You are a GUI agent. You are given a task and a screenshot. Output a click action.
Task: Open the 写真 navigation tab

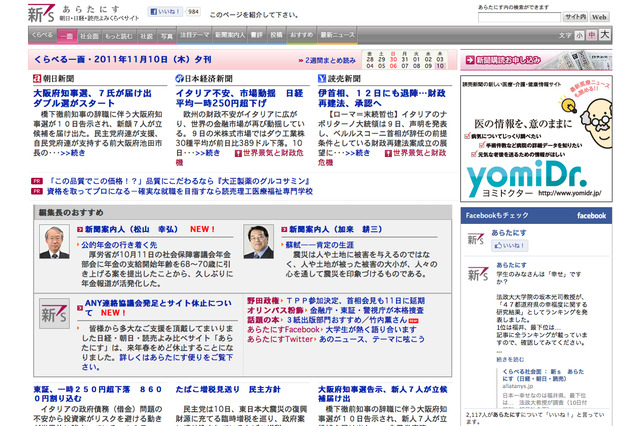167,36
